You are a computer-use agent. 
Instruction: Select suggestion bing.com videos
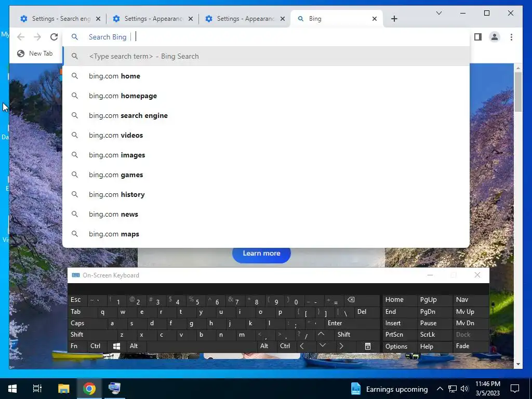tap(266, 135)
